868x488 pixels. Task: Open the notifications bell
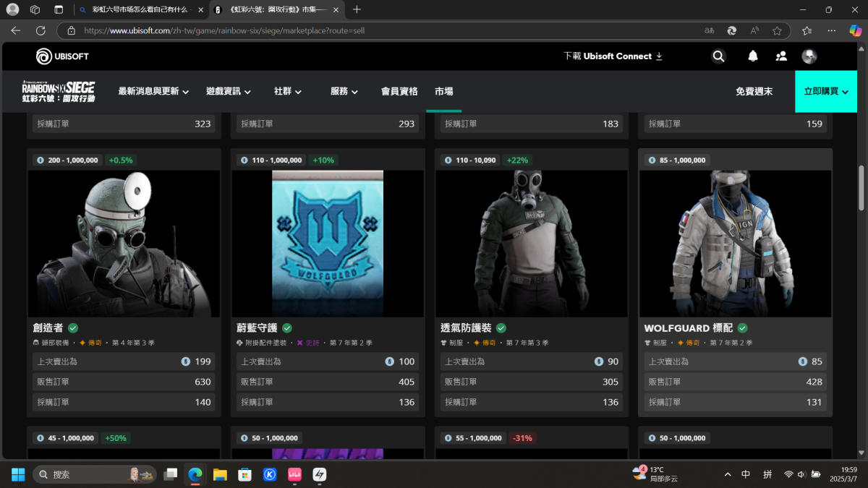tap(753, 56)
